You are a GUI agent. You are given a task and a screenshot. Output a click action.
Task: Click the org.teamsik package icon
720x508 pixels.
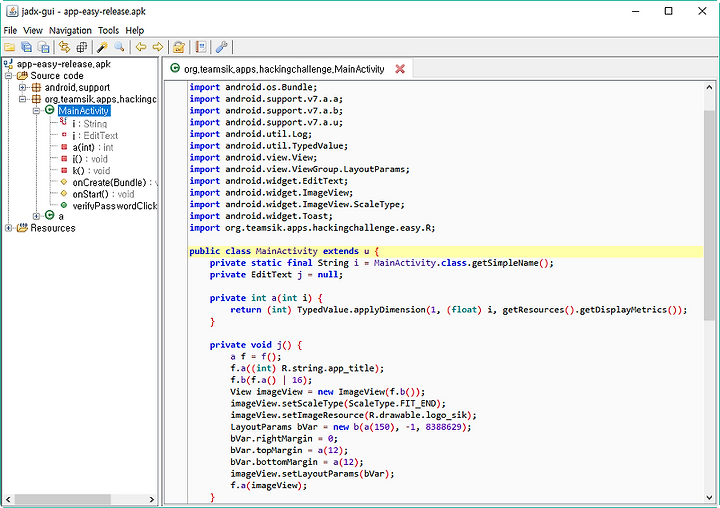point(36,99)
